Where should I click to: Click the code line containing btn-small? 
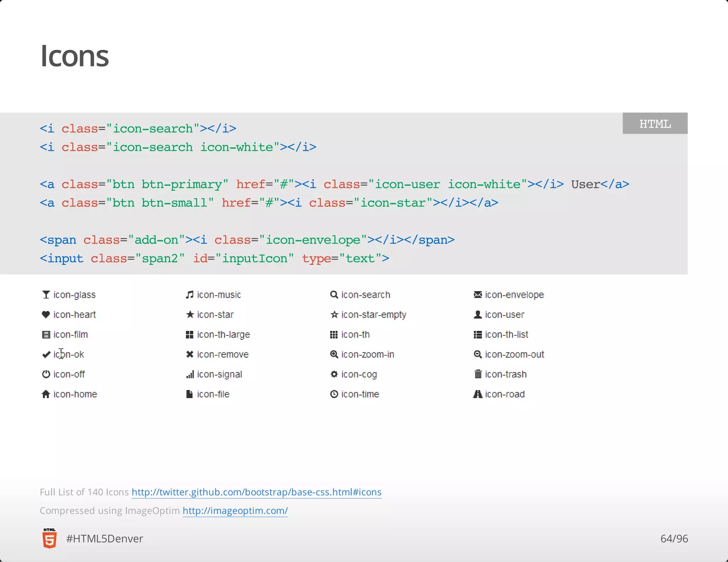pos(269,203)
